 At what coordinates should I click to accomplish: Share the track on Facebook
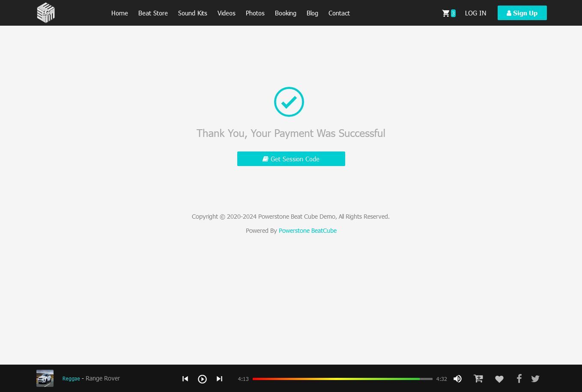pyautogui.click(x=519, y=379)
